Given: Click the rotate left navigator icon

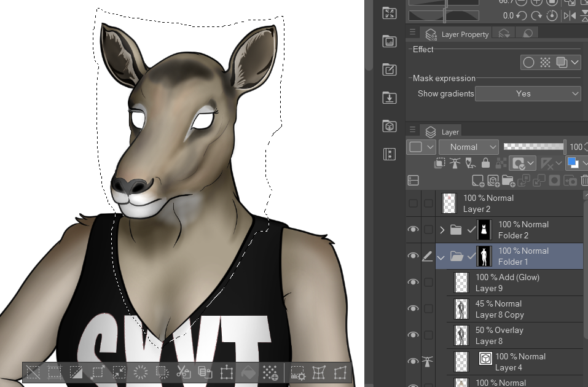Looking at the screenshot, I should (x=521, y=16).
